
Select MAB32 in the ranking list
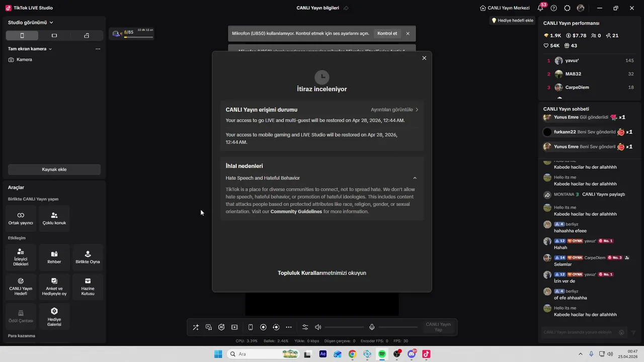[590, 74]
